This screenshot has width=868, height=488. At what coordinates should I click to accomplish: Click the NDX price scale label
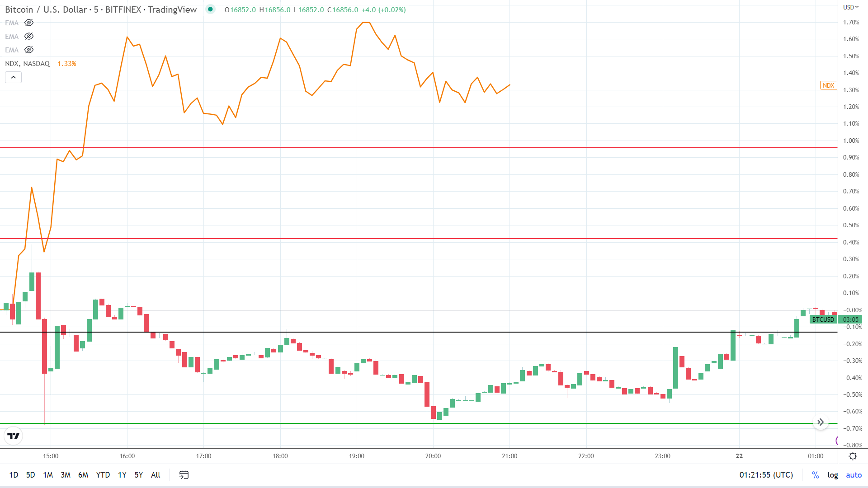828,85
